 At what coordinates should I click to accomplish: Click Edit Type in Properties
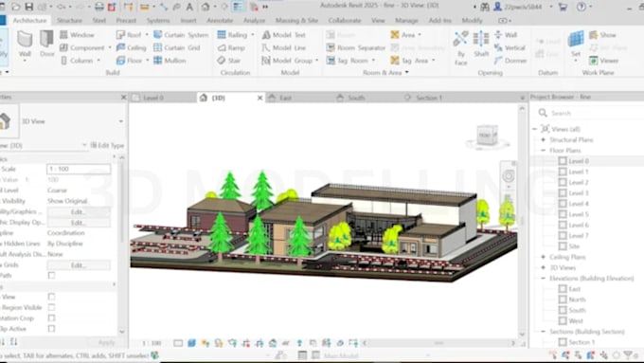(107, 146)
